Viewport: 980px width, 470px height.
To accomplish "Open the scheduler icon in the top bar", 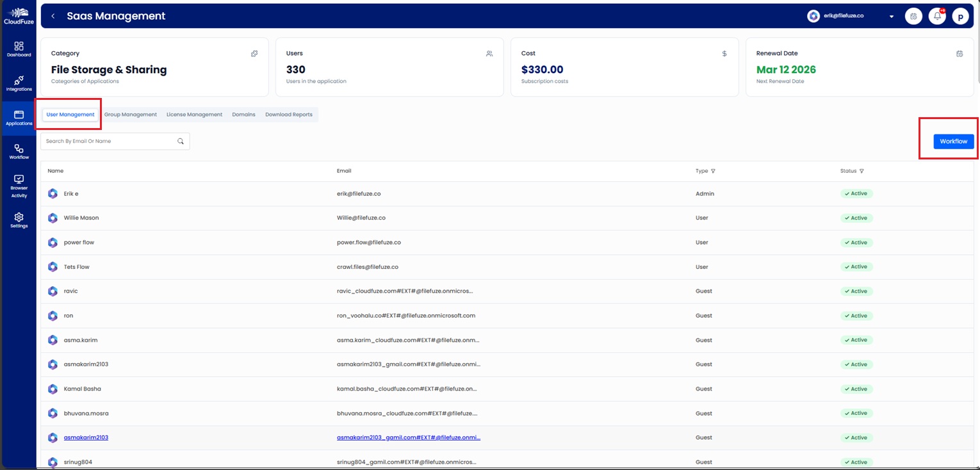I will coord(913,15).
